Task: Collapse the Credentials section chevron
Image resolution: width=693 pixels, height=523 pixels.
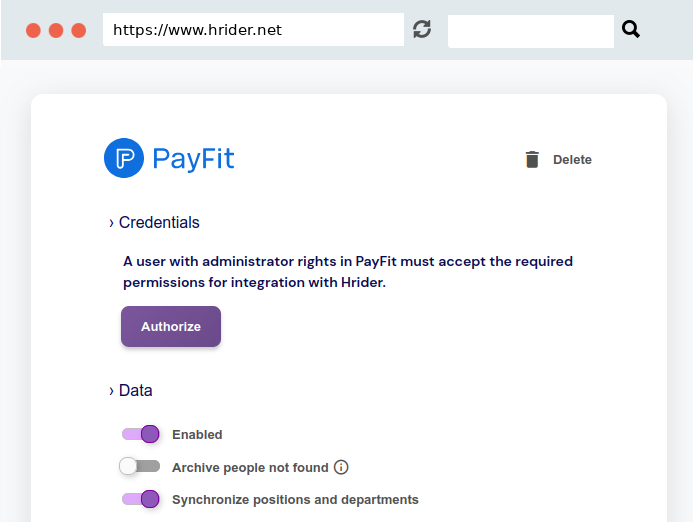Action: point(111,223)
